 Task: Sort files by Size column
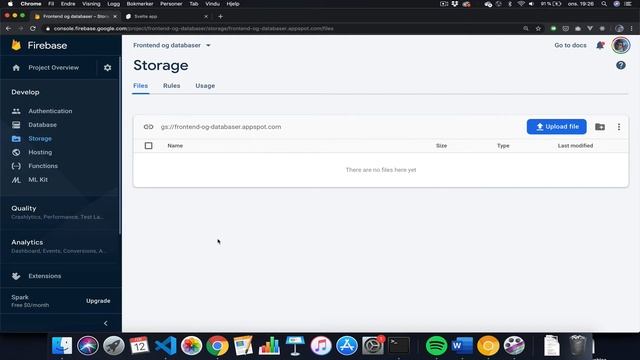point(441,146)
